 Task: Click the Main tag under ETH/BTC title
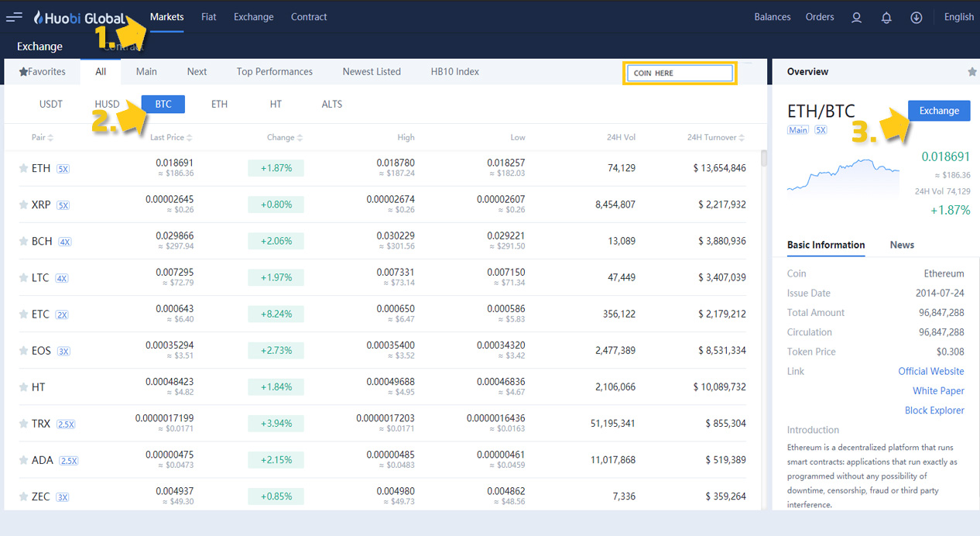[x=797, y=129]
